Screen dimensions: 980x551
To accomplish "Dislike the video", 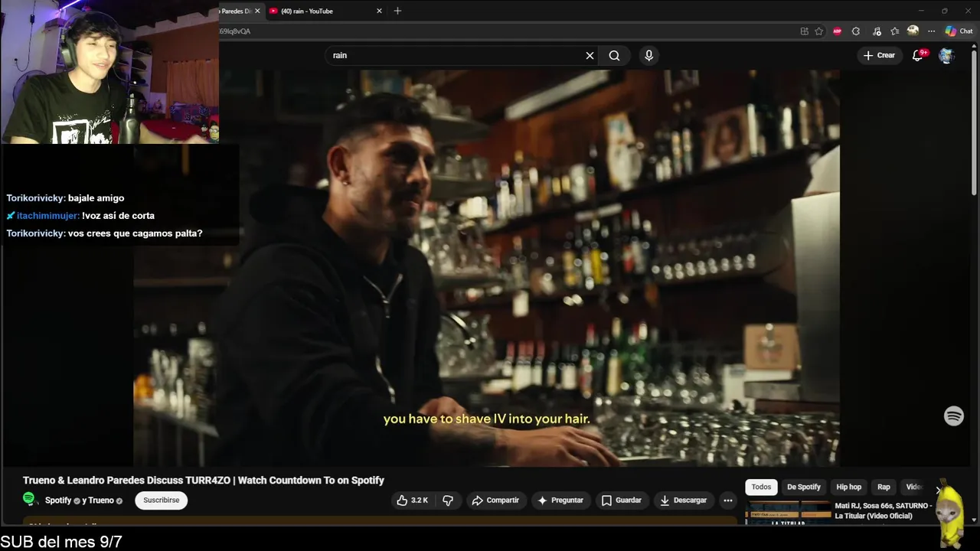I will pos(448,500).
